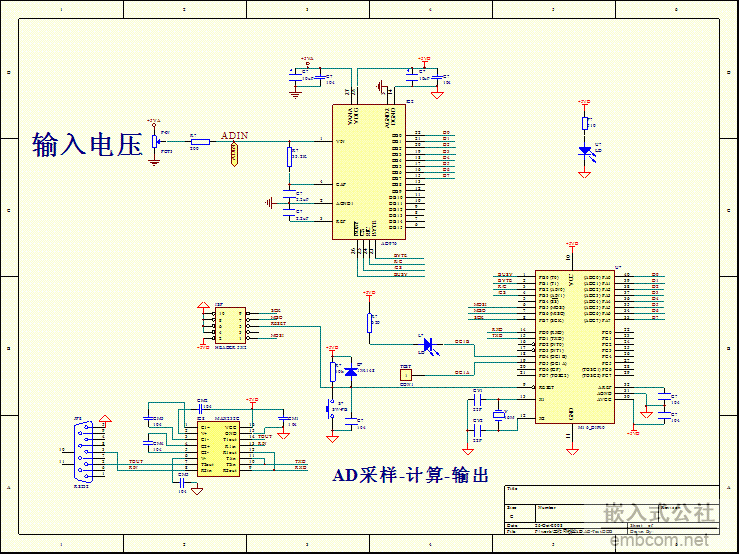The image size is (739, 554).
Task: Click the +5VA power port above AD976
Action: [307, 60]
